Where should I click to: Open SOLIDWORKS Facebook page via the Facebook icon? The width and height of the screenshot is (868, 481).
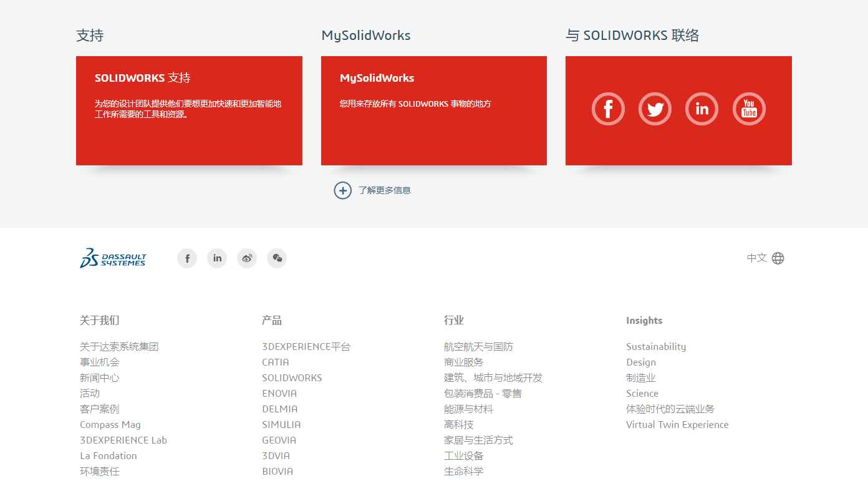point(608,109)
